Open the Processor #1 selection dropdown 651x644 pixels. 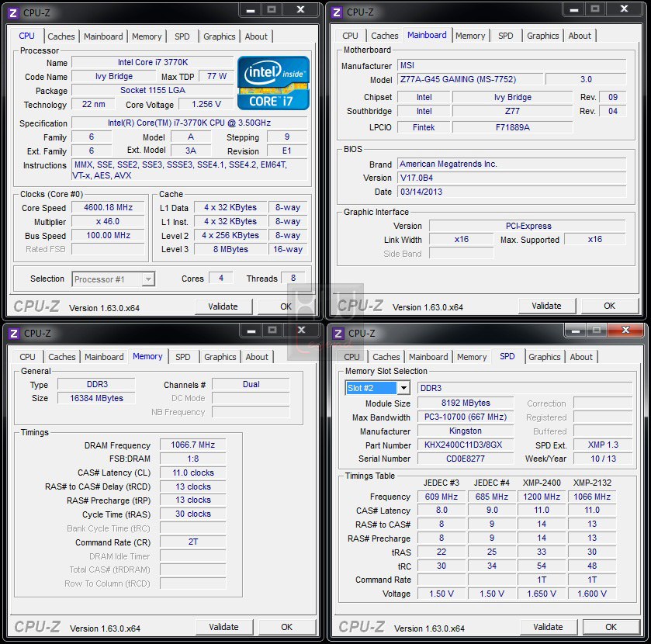(148, 279)
